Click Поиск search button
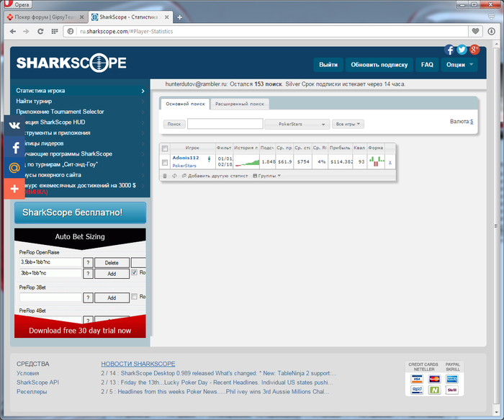 [174, 124]
